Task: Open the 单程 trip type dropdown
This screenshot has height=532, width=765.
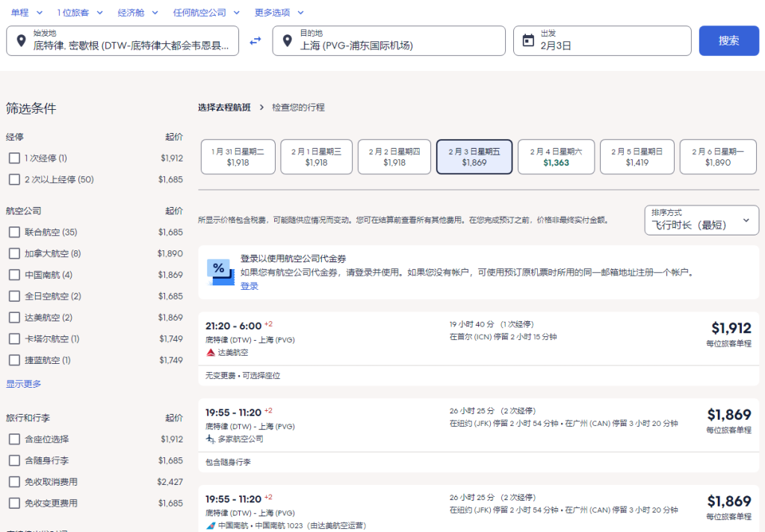Action: 27,13
